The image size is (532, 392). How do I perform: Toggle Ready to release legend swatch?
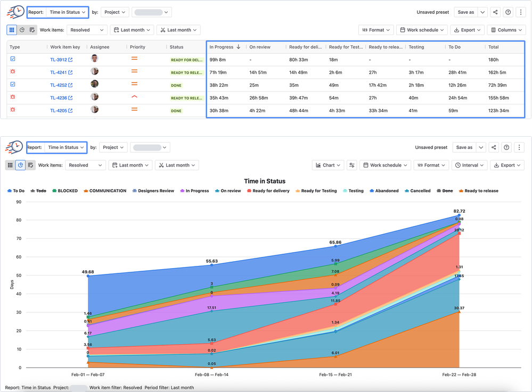461,191
